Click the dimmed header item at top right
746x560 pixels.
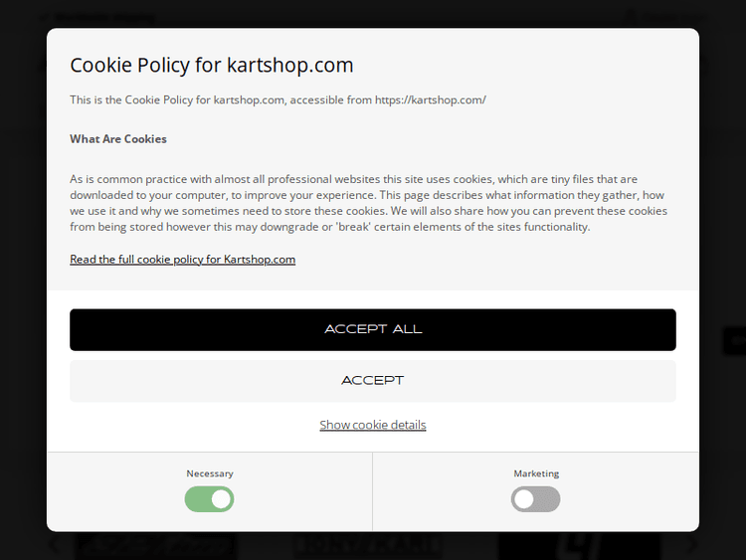[x=661, y=17]
